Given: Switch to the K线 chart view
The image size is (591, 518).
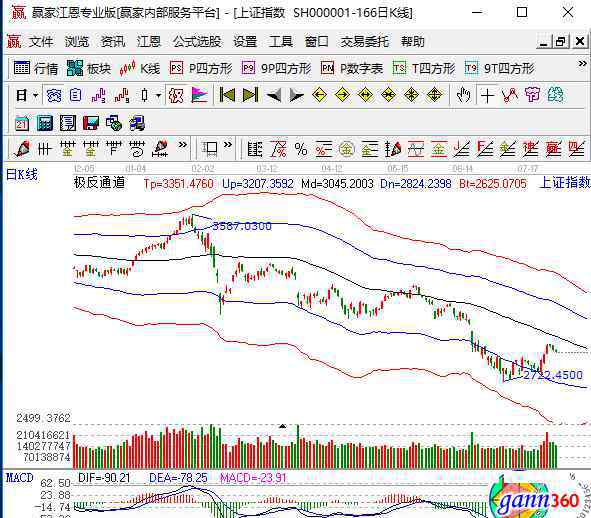Looking at the screenshot, I should [139, 69].
